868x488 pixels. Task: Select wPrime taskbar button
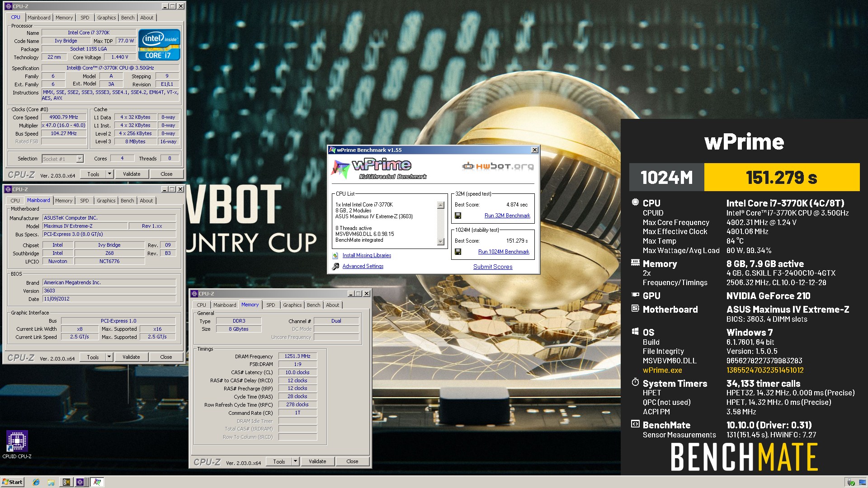[97, 482]
